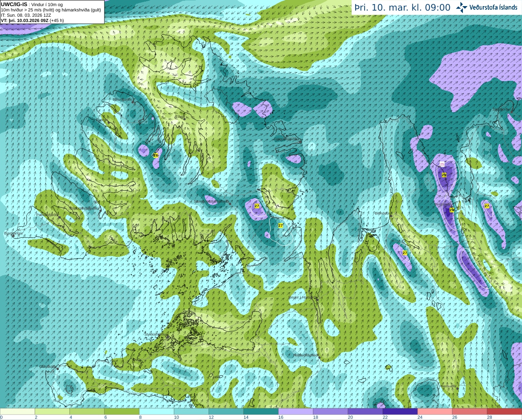Click the white 25 gust contour label
522x420 pixels.
442,164
